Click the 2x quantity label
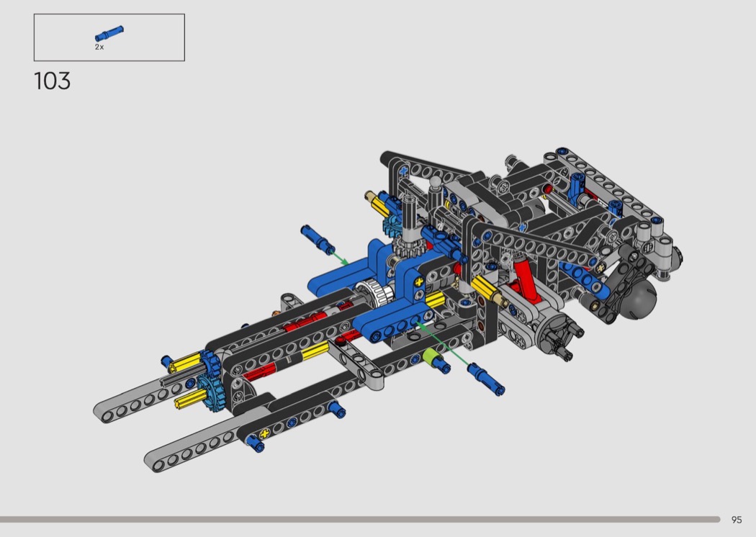Screen dimensions: 756x537 [99, 47]
